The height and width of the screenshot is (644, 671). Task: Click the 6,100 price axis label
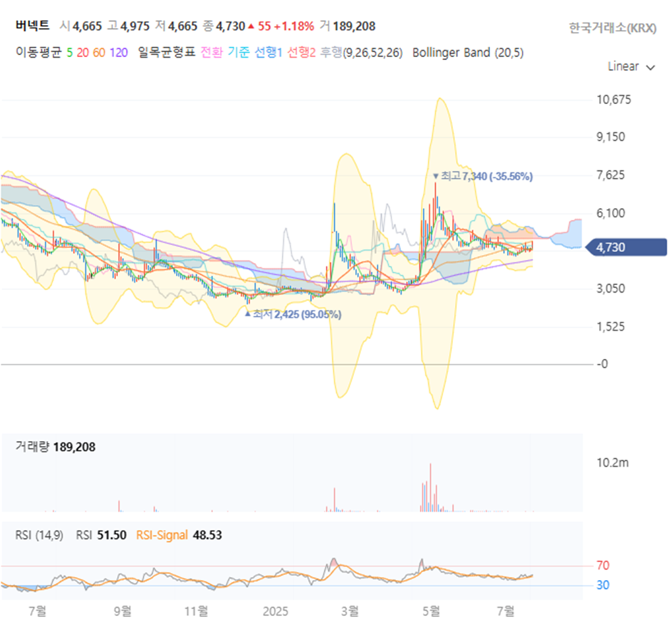[611, 213]
